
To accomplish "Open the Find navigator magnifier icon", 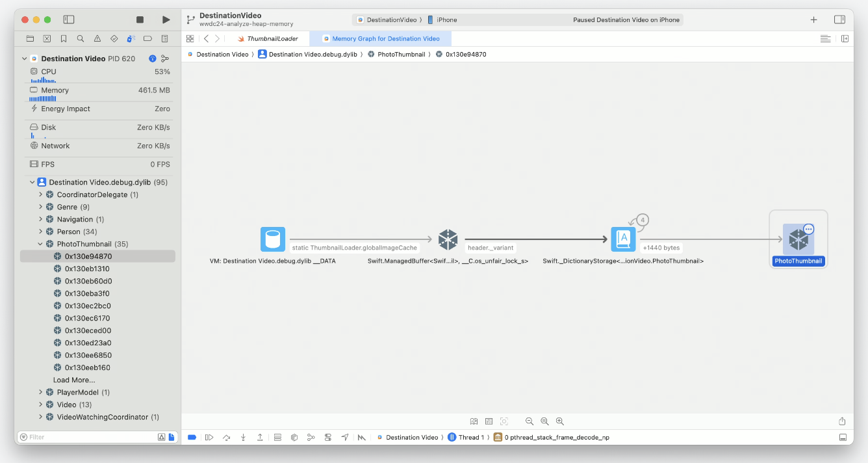I will click(81, 38).
